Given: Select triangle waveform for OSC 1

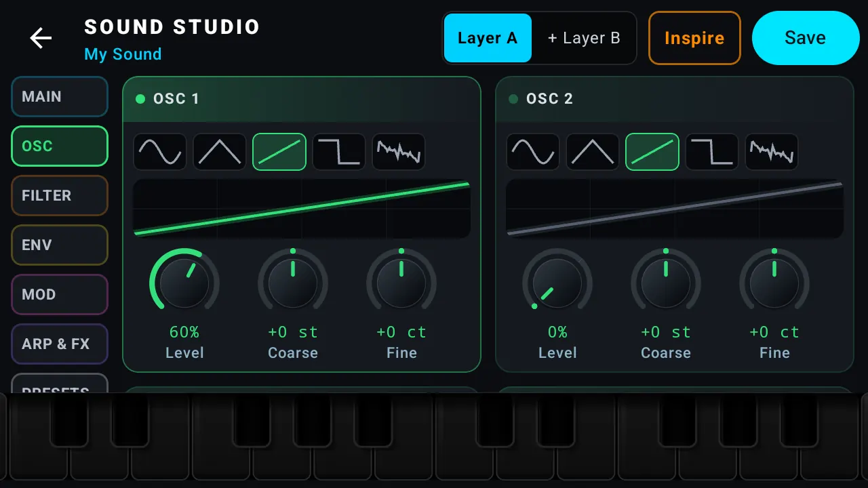Looking at the screenshot, I should 220,152.
